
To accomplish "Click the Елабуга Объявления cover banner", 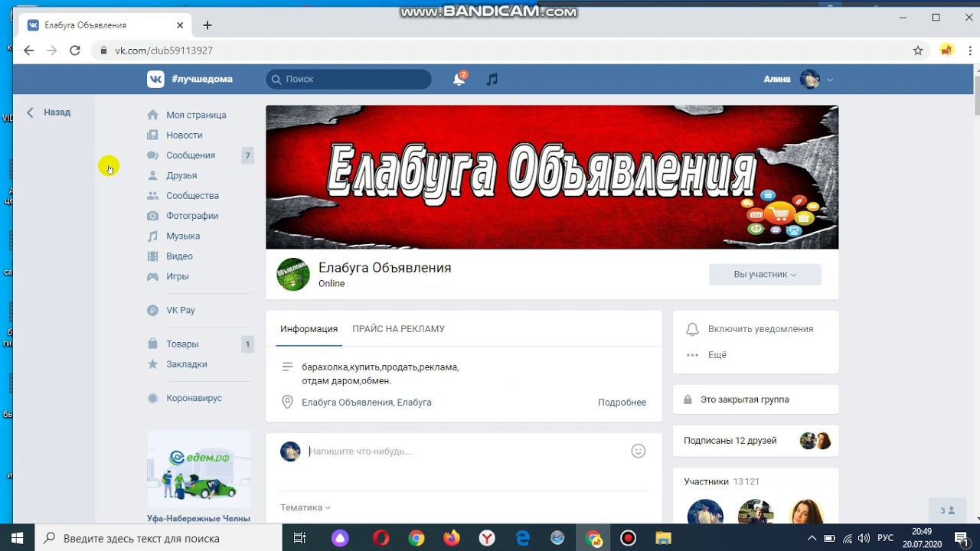I will click(x=552, y=177).
